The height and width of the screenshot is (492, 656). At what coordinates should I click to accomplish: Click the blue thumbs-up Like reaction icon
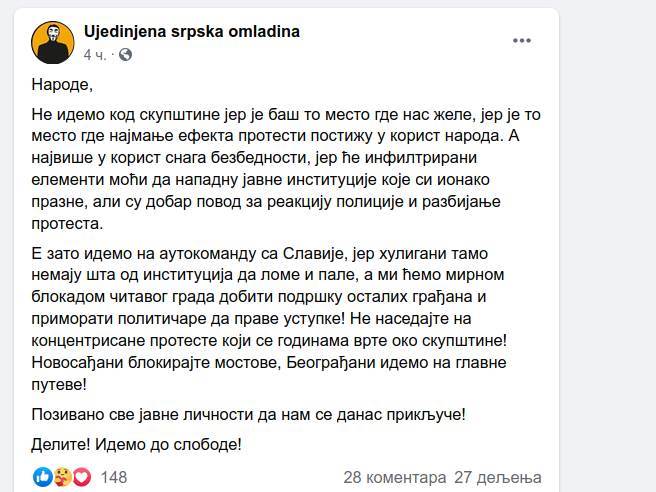click(42, 477)
